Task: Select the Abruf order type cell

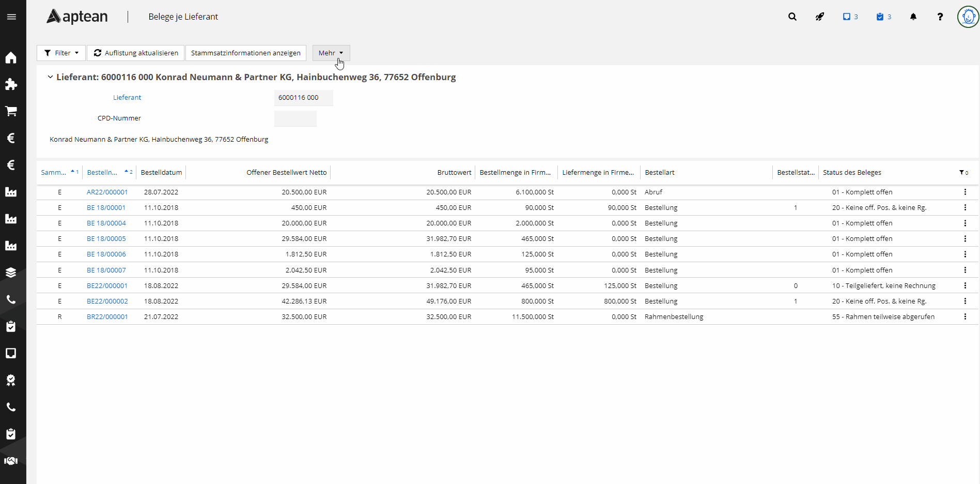Action: point(654,192)
